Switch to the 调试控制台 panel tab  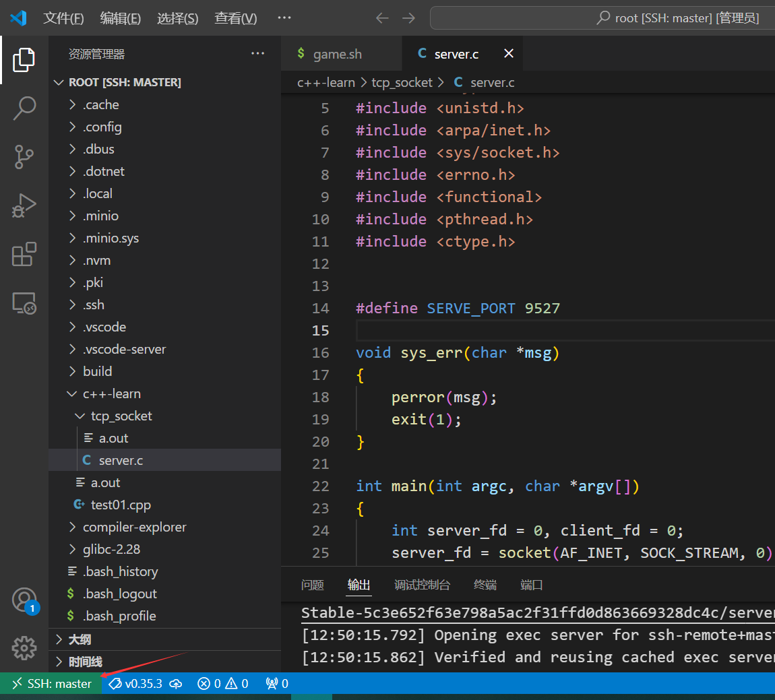click(422, 585)
